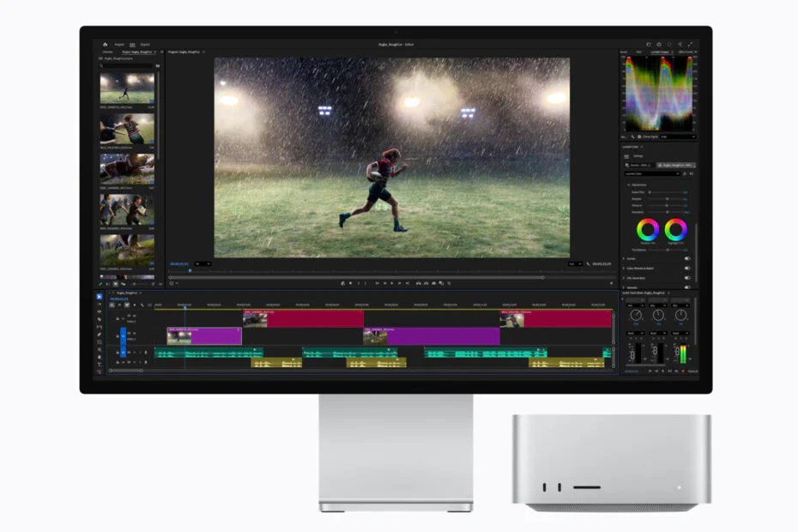The width and height of the screenshot is (798, 532).
Task: Expand the Curves section
Action: [x=624, y=258]
